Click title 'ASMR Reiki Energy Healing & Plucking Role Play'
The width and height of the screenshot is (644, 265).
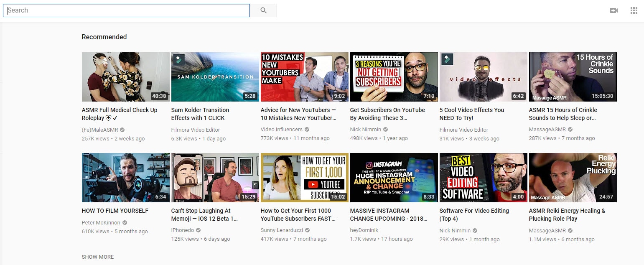[x=567, y=214]
